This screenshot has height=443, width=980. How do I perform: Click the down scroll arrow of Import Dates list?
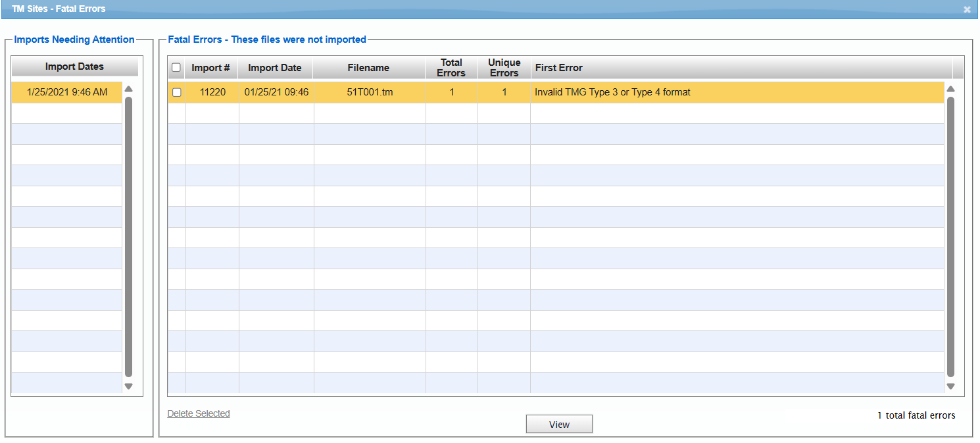tap(129, 386)
